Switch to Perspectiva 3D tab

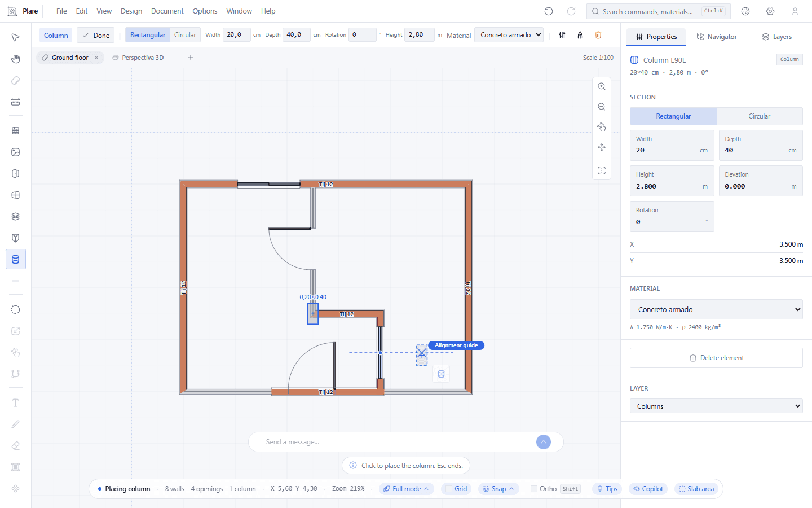(138, 58)
